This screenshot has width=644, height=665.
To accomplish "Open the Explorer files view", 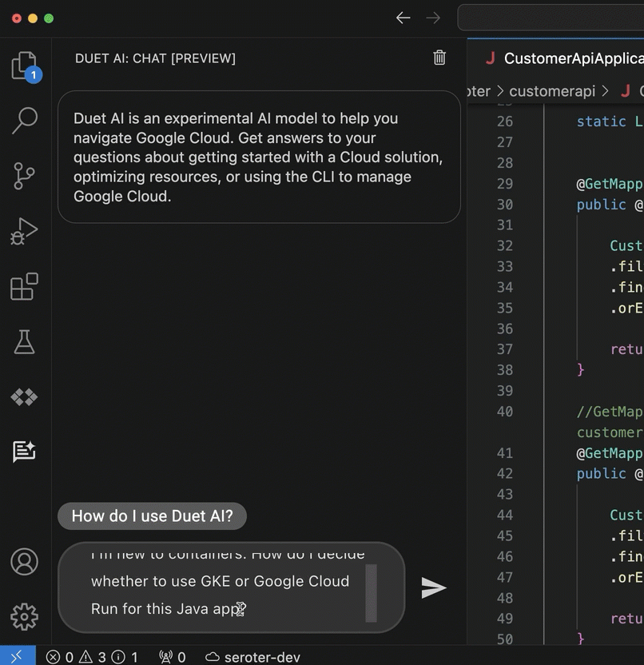I will (x=24, y=66).
